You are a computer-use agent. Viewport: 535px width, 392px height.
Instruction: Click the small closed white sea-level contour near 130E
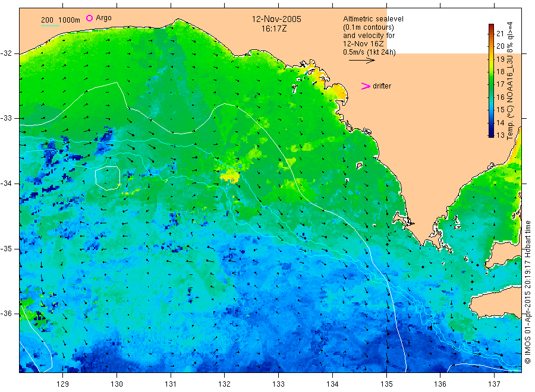108,178
